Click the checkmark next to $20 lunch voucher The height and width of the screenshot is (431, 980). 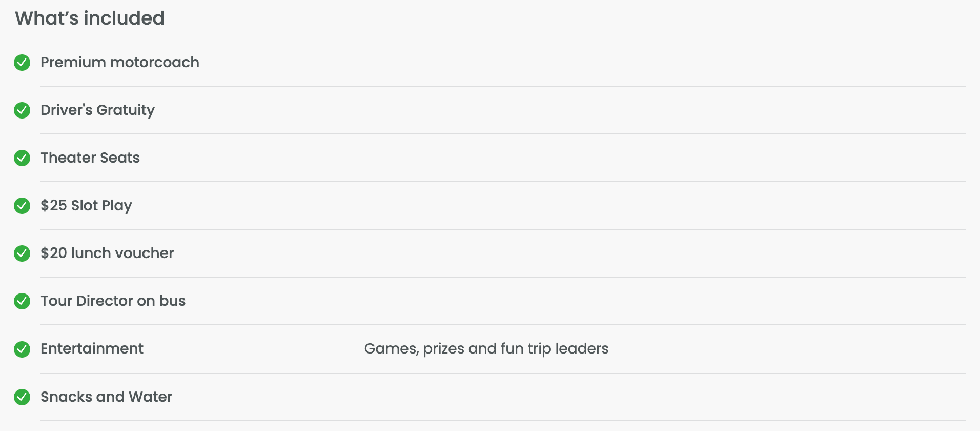click(x=22, y=253)
